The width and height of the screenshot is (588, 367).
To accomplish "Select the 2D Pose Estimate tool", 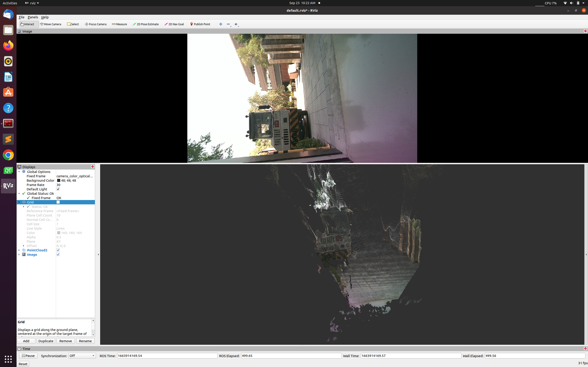I will [146, 24].
